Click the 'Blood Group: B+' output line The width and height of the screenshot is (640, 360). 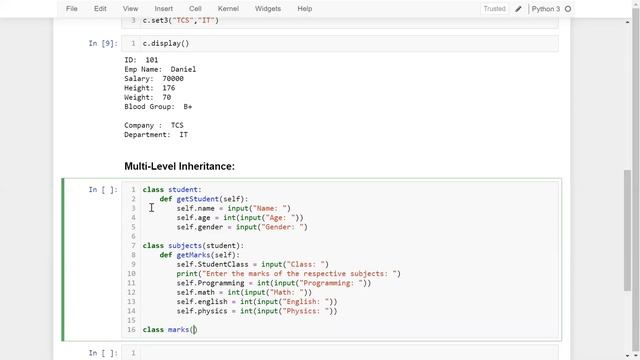pyautogui.click(x=158, y=107)
